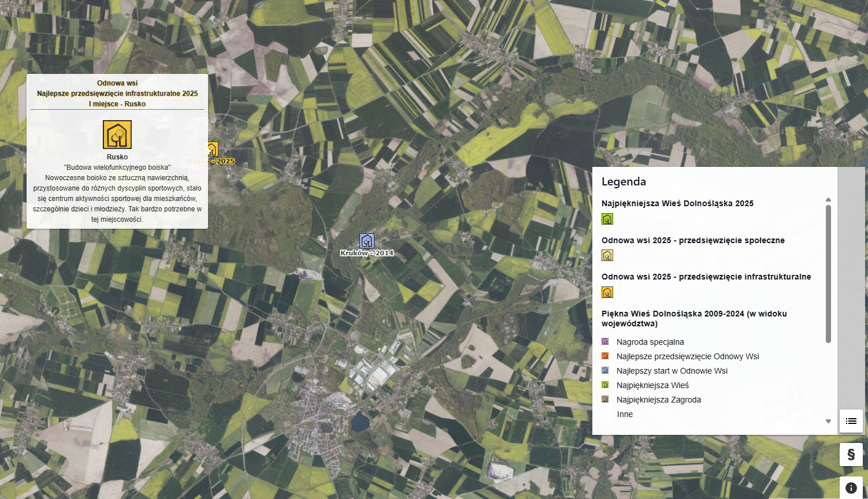868x499 pixels.
Task: Click the 'Inne' legend entry
Action: click(x=625, y=414)
